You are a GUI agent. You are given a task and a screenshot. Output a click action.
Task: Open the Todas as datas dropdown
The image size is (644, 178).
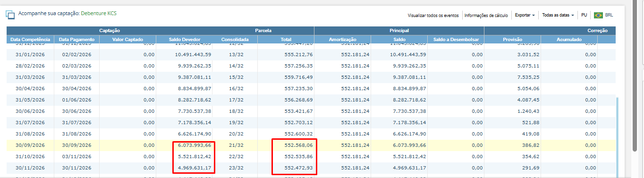point(558,15)
